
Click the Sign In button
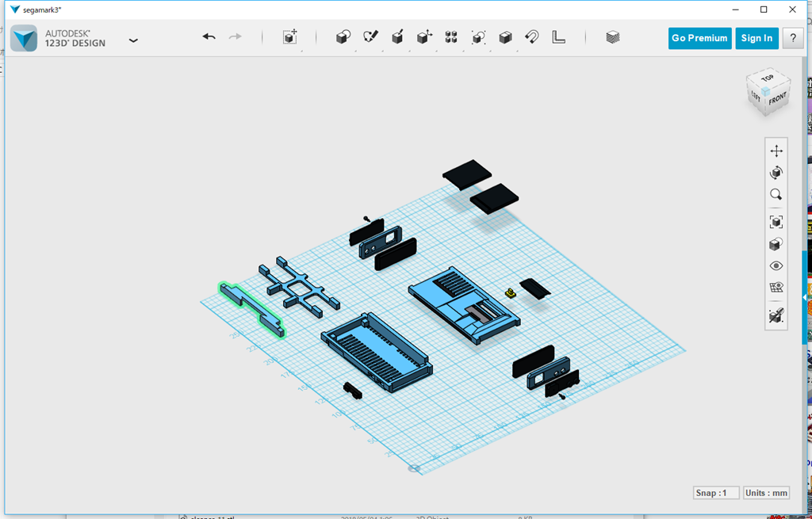click(756, 37)
